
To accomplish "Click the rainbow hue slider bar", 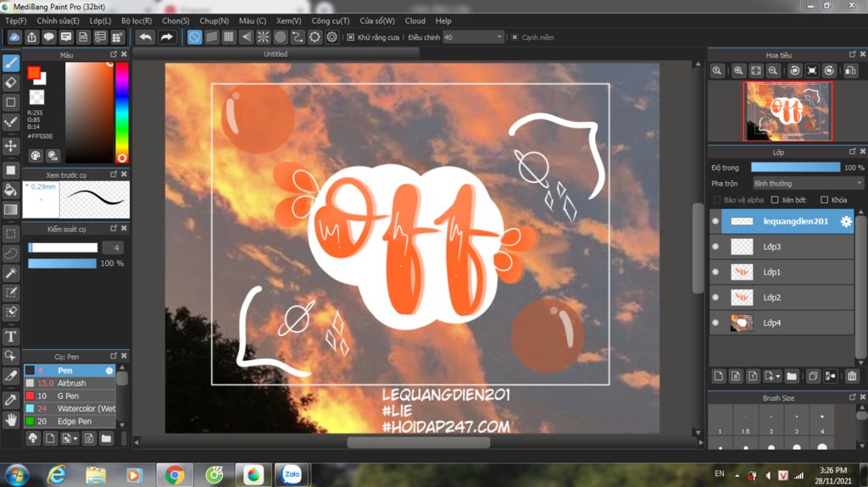I will click(122, 113).
